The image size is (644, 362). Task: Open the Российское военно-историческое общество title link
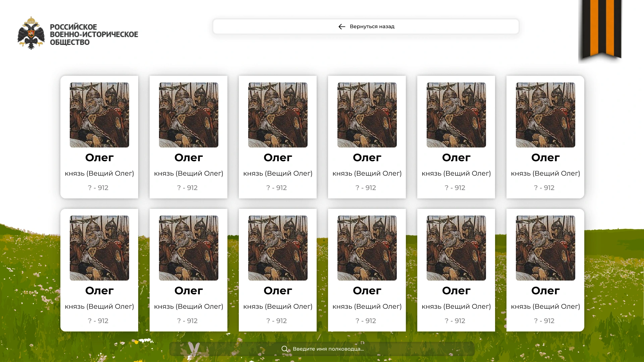coord(94,35)
